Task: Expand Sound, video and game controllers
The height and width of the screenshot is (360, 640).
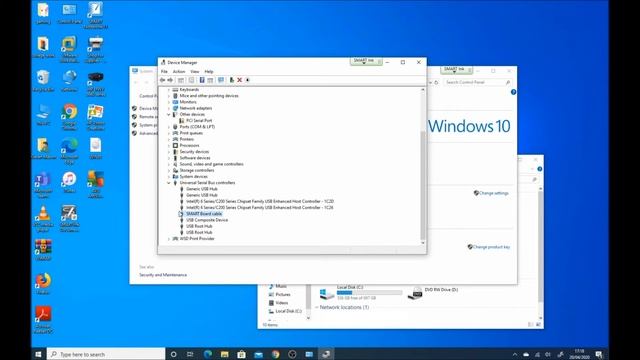Action: coord(169,164)
